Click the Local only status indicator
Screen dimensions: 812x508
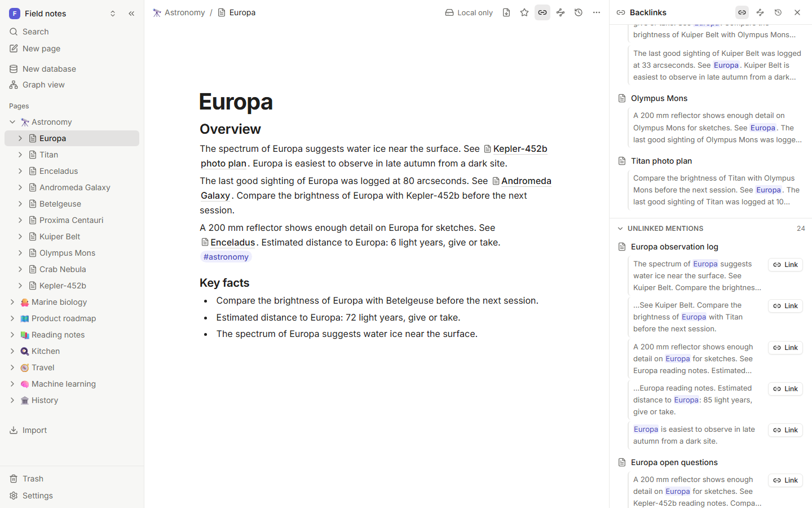(469, 12)
